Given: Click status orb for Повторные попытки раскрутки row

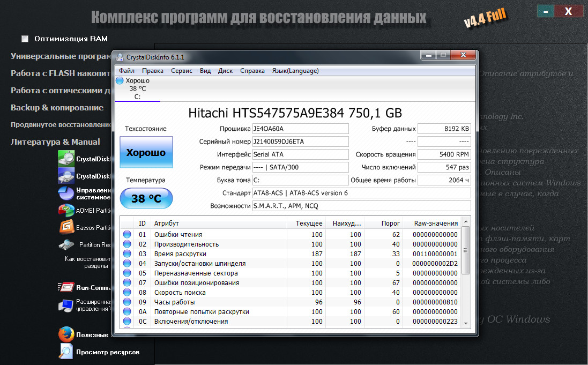Looking at the screenshot, I should coord(127,311).
